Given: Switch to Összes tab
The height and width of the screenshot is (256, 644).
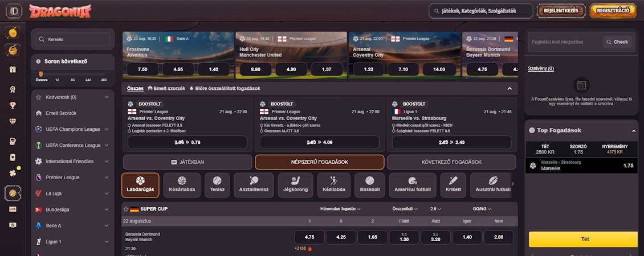Looking at the screenshot, I should pos(135,88).
